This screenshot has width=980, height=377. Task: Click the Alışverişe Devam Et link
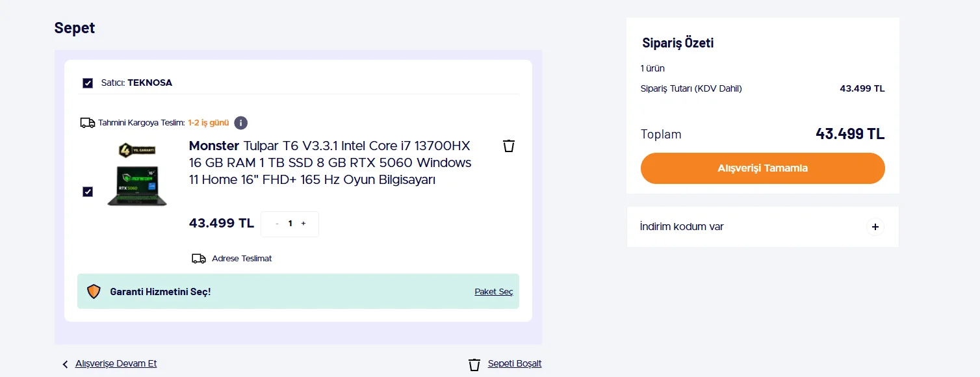116,364
